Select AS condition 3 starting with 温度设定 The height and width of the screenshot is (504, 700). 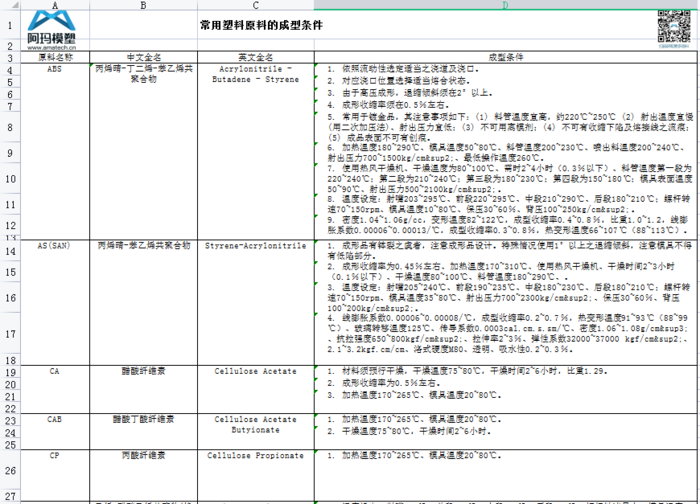(x=505, y=297)
